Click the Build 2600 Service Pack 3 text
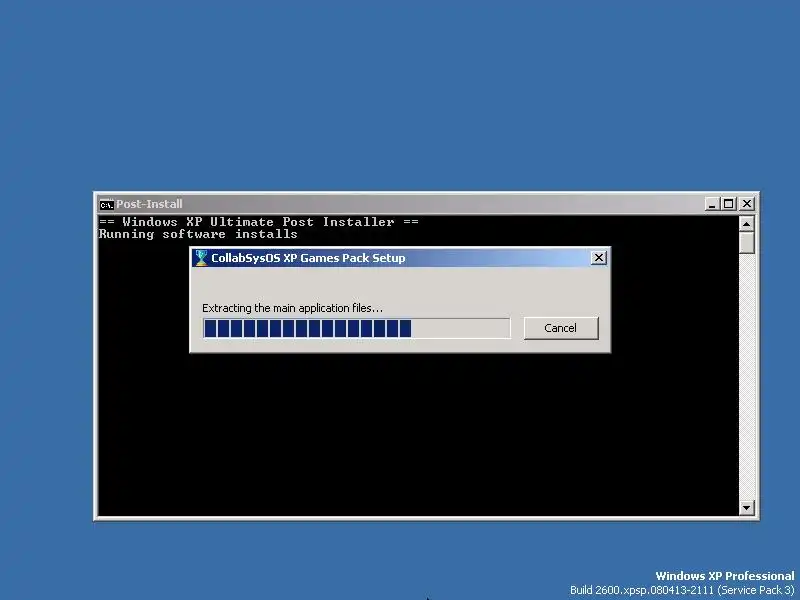Viewport: 800px width, 600px height. pos(682,590)
